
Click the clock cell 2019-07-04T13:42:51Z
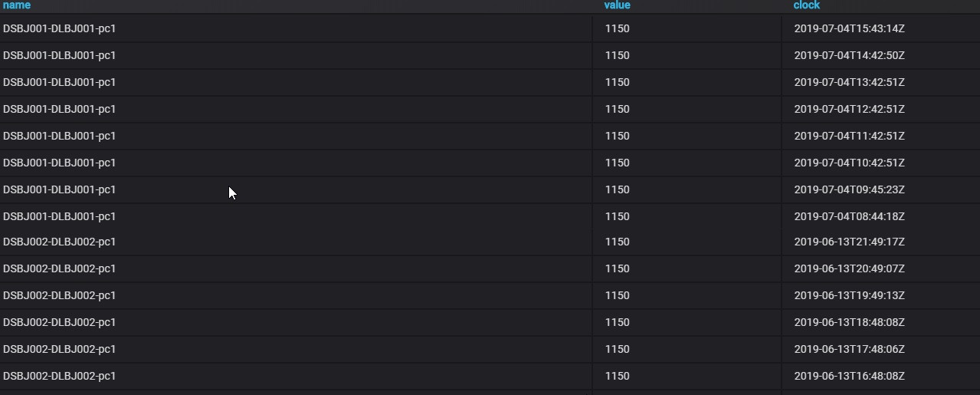pos(849,83)
